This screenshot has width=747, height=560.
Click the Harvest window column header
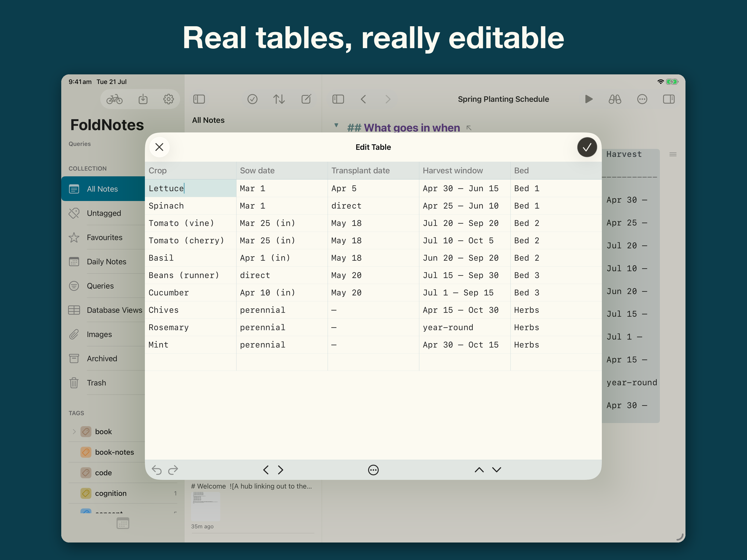coord(465,171)
